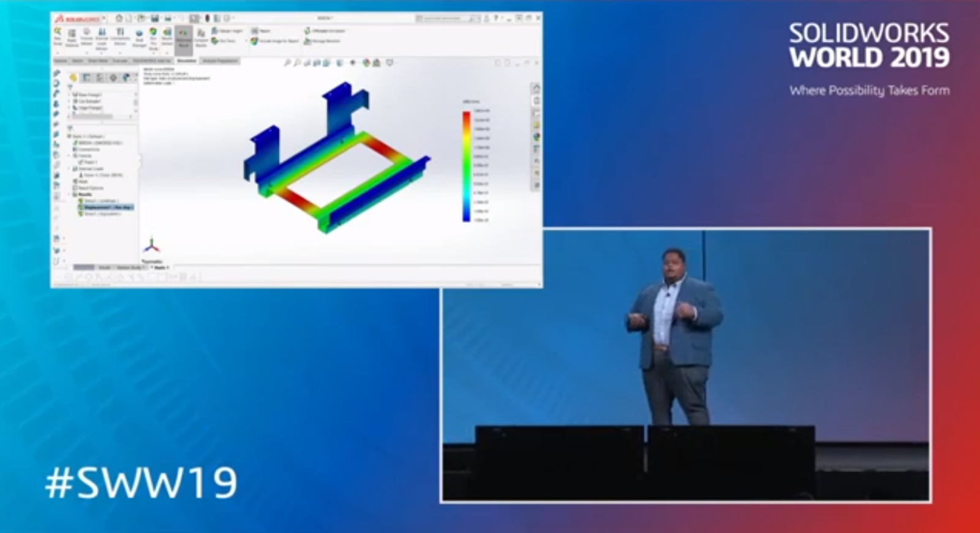Select Connections in the study tree
Screen dimensions: 980x533
click(88, 149)
